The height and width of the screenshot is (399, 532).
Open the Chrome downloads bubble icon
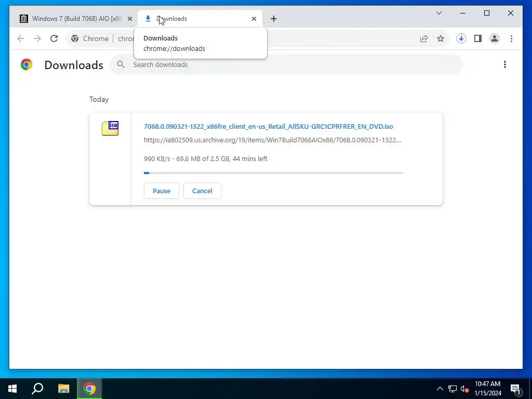click(x=461, y=38)
